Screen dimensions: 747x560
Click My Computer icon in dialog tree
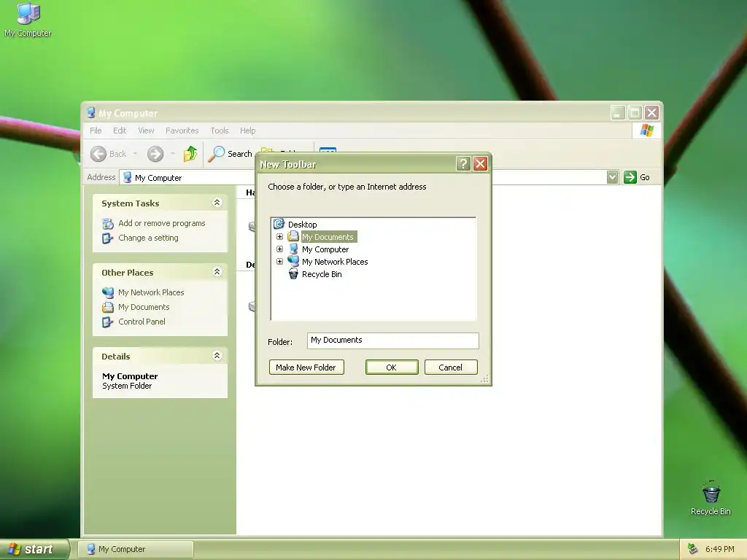pyautogui.click(x=293, y=249)
